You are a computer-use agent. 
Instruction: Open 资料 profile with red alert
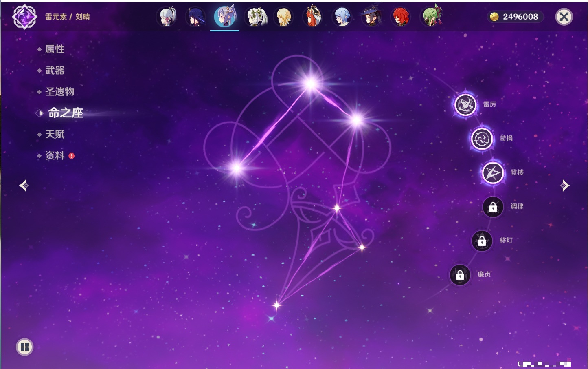click(x=55, y=155)
